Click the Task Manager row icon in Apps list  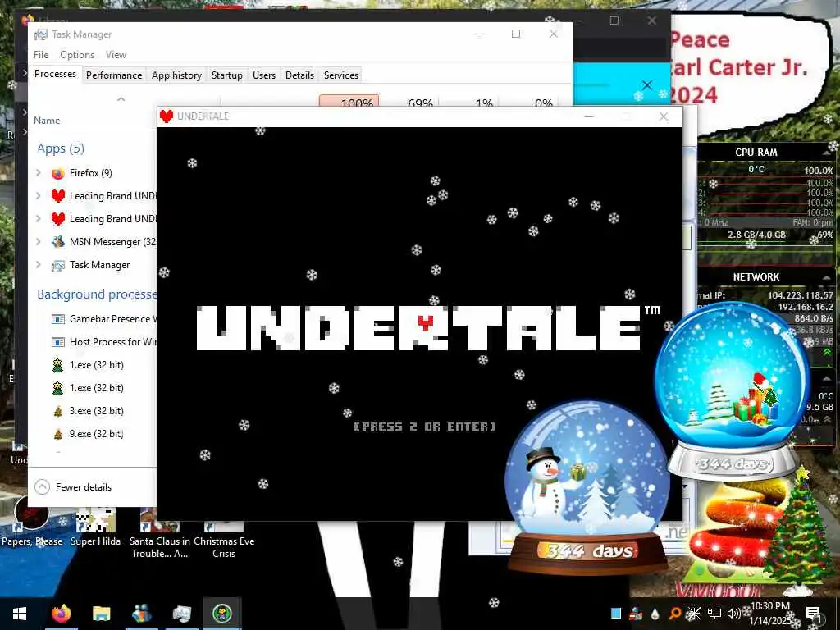pyautogui.click(x=58, y=265)
